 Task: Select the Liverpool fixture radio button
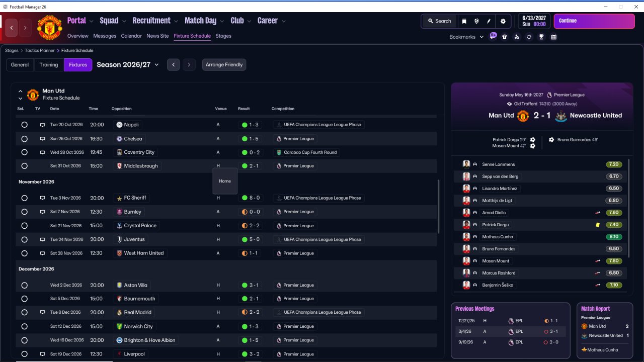click(x=24, y=354)
